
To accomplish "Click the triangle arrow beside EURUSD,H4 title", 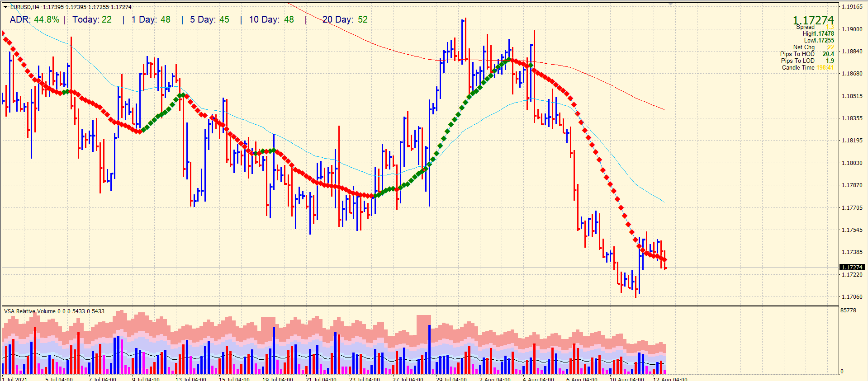I will click(x=5, y=7).
